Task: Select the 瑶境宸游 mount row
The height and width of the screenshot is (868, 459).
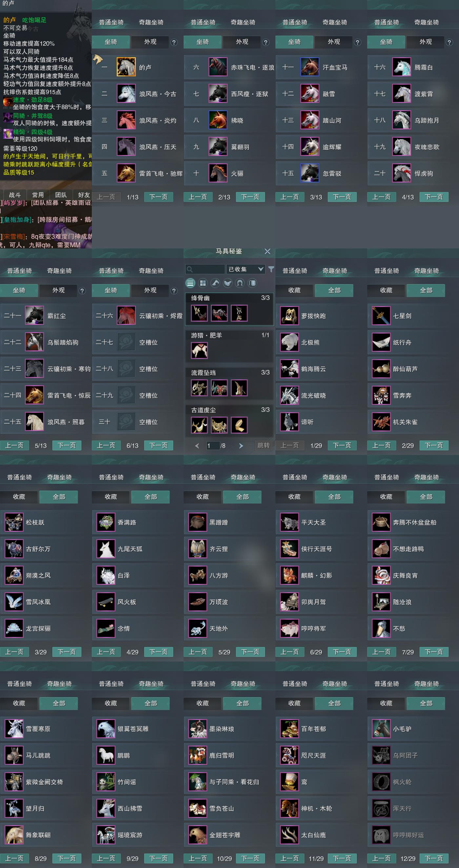Action: tap(137, 835)
